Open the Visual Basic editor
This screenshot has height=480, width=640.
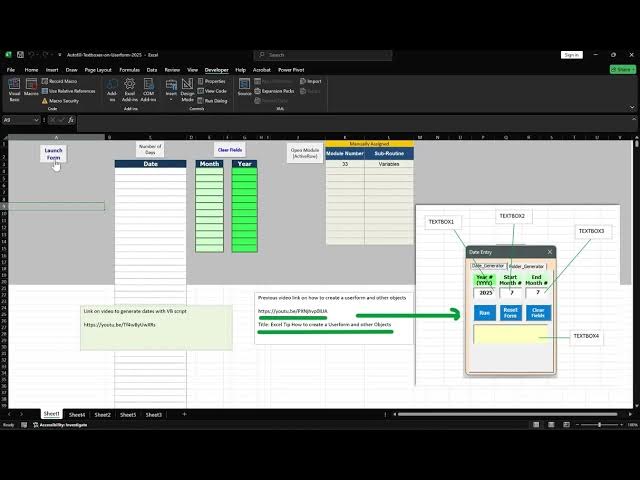[14, 89]
